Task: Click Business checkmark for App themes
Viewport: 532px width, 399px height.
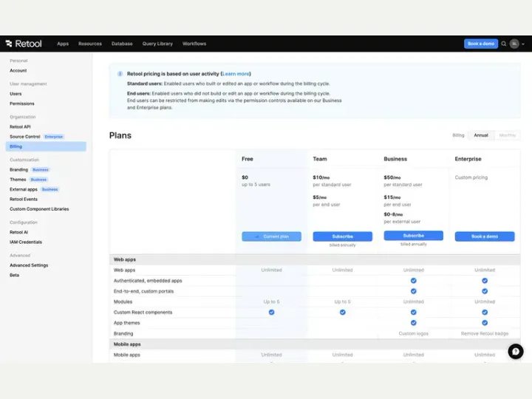Action: [413, 323]
